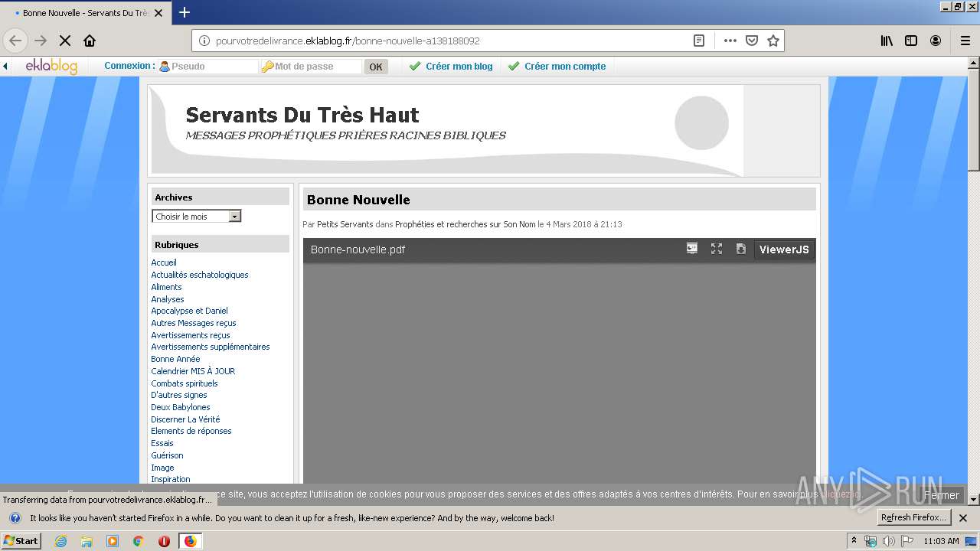The image size is (980, 551).
Task: Open the Accueil rubrique
Action: point(164,262)
